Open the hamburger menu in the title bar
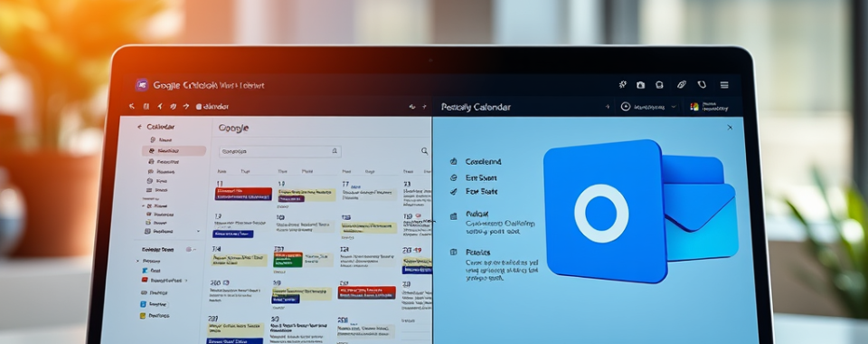This screenshot has width=868, height=344. click(x=724, y=85)
